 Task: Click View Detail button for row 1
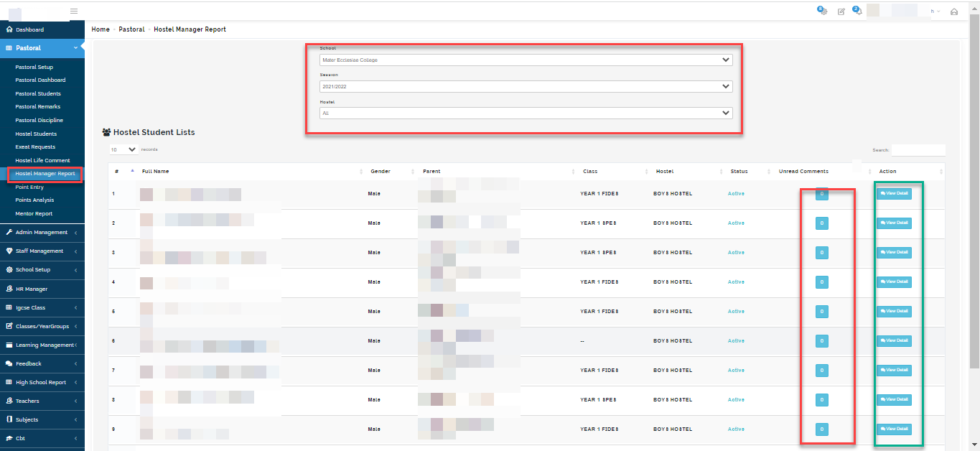pyautogui.click(x=894, y=194)
